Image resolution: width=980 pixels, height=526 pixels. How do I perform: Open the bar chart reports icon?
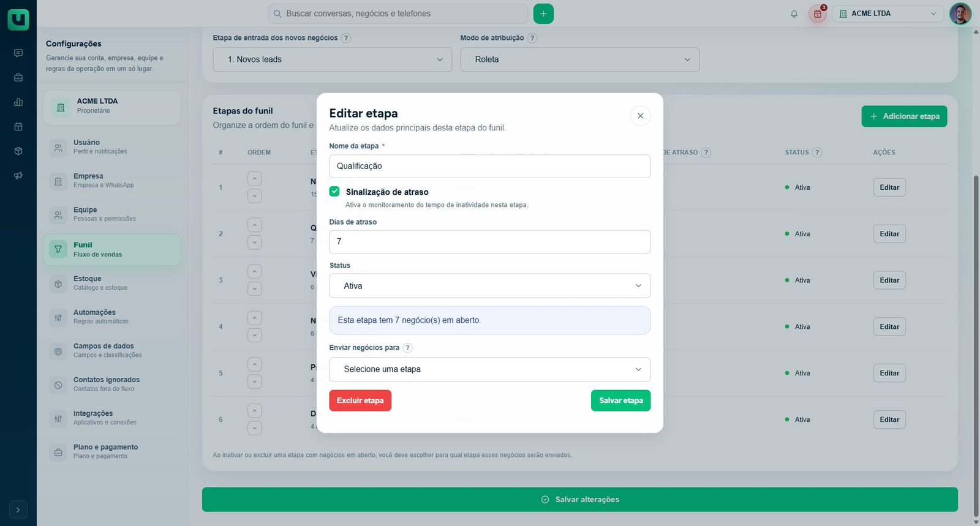18,102
